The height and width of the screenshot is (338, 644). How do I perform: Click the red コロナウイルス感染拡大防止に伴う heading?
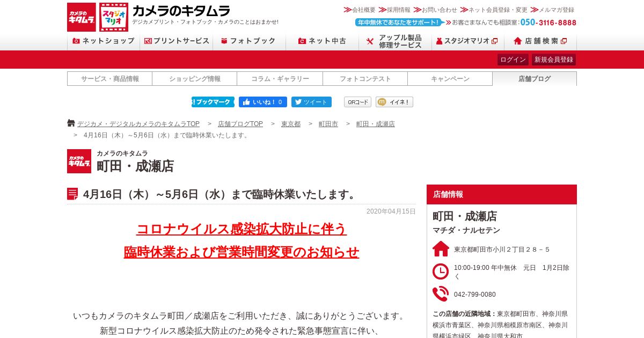tap(241, 229)
